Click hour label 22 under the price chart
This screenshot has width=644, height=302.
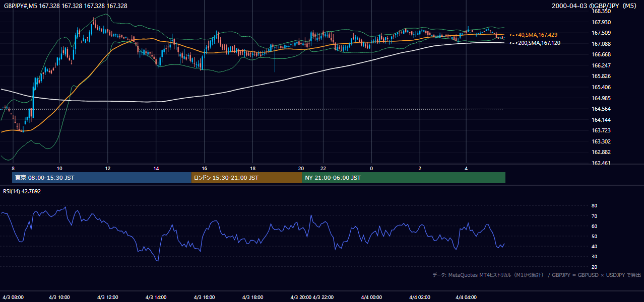point(324,168)
